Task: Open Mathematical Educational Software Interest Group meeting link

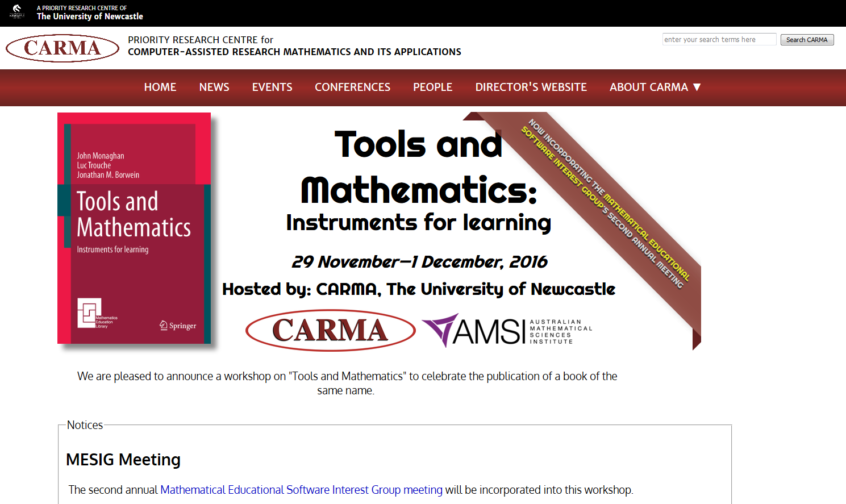Action: [301, 490]
